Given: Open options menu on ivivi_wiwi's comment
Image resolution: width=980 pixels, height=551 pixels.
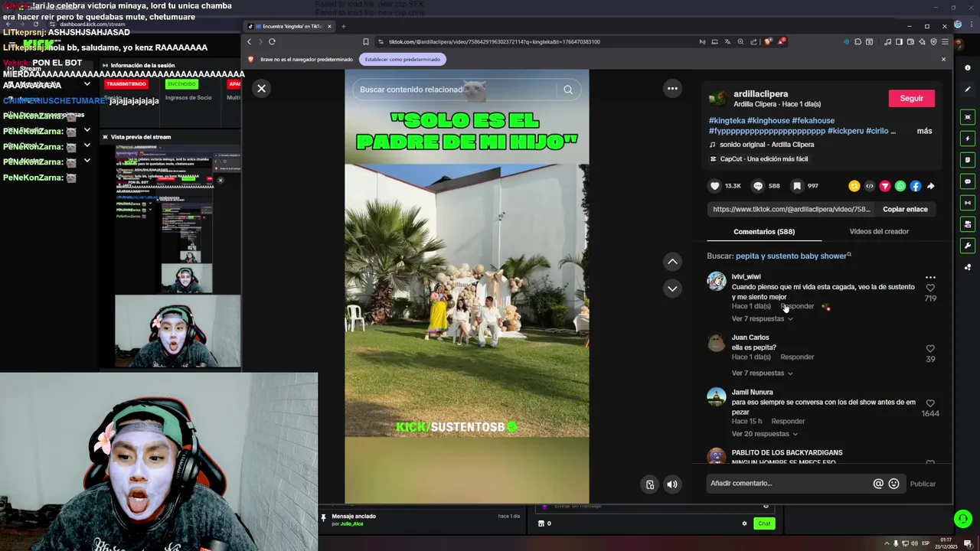Looking at the screenshot, I should tap(930, 278).
